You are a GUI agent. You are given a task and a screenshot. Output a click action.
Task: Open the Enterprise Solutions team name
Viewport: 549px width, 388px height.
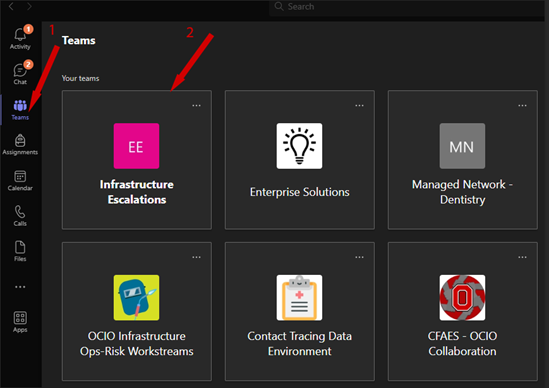pos(299,192)
